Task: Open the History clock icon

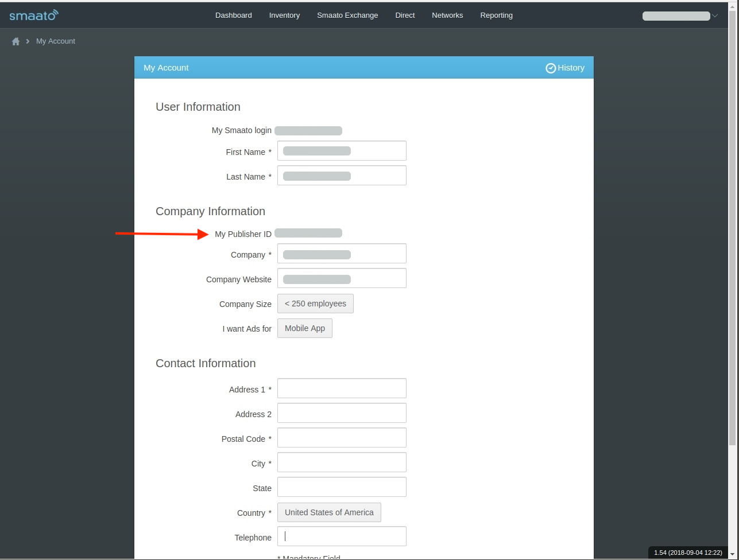Action: [x=551, y=68]
